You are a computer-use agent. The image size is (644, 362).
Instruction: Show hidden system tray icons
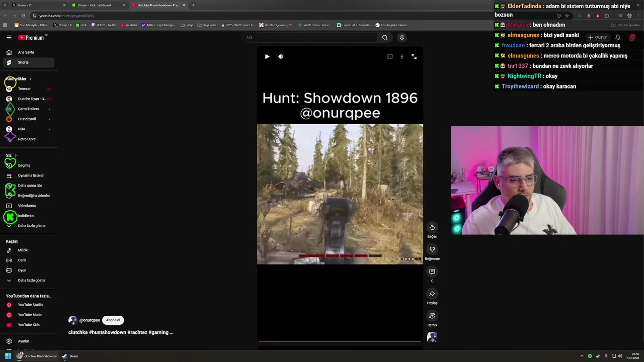tap(582, 356)
